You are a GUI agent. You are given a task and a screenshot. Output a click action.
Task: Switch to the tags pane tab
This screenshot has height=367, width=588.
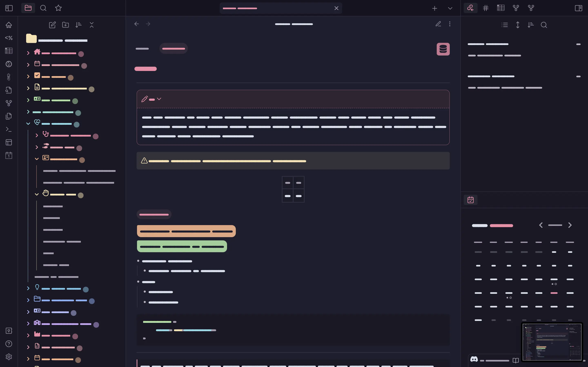[x=486, y=8]
